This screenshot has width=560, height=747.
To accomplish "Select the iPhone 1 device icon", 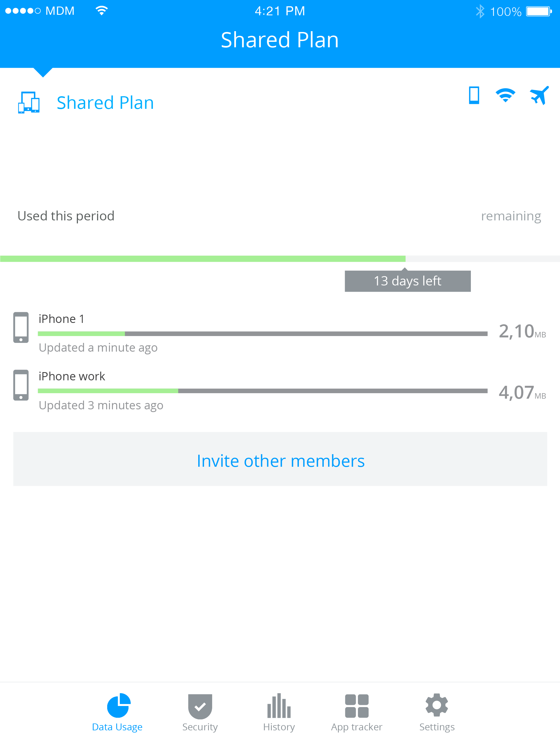I will click(21, 327).
